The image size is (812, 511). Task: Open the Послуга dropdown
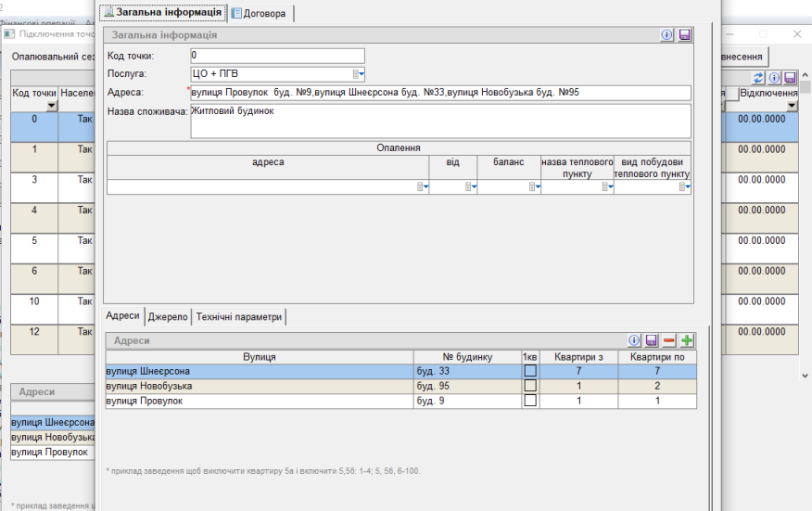359,74
